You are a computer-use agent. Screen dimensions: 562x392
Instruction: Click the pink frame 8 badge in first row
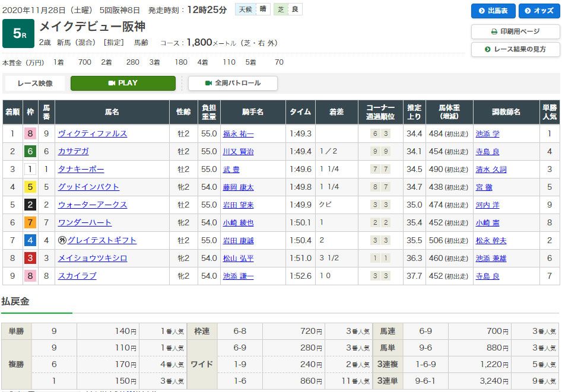tap(31, 134)
